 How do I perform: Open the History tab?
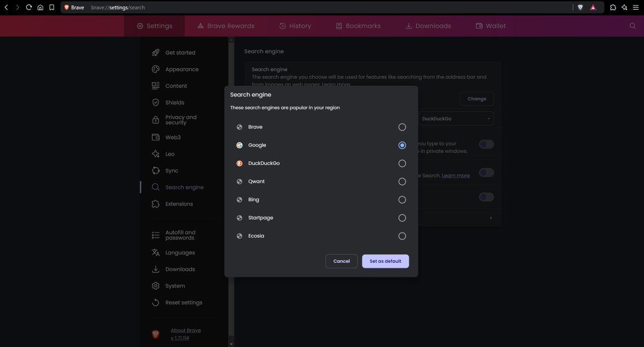pos(295,26)
